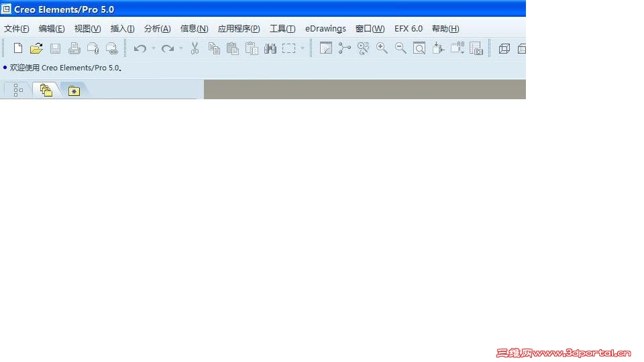
Task: Open the 应用程序(P) menu
Action: pyautogui.click(x=239, y=29)
